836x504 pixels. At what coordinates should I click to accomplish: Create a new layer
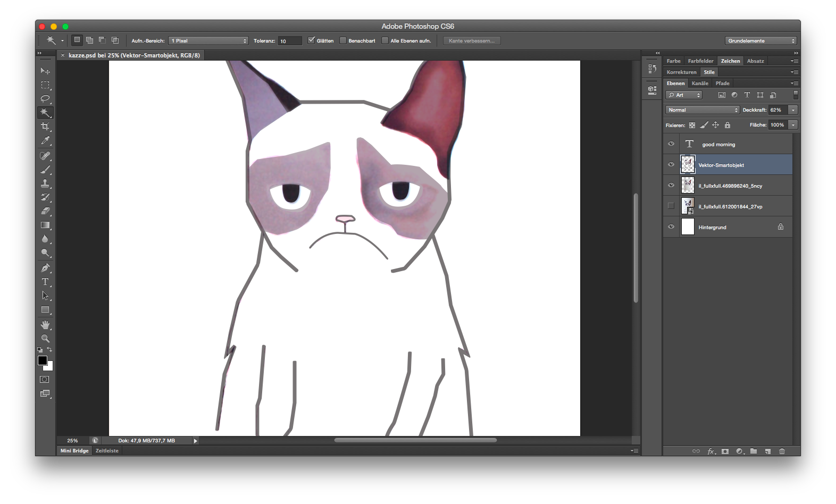tap(768, 451)
